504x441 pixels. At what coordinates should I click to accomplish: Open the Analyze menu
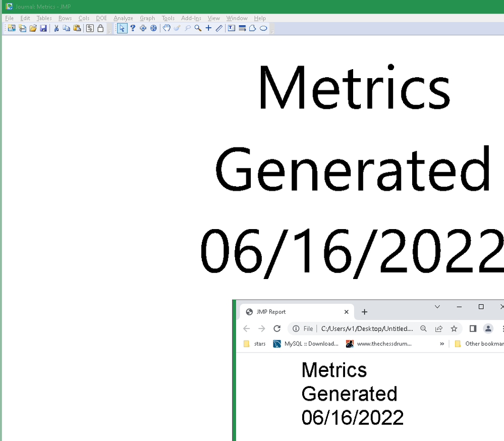pos(123,18)
